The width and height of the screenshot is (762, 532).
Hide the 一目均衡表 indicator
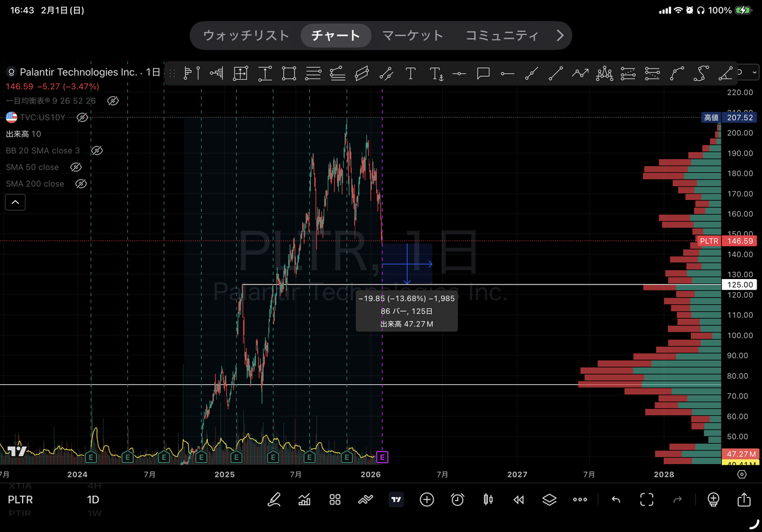point(113,101)
